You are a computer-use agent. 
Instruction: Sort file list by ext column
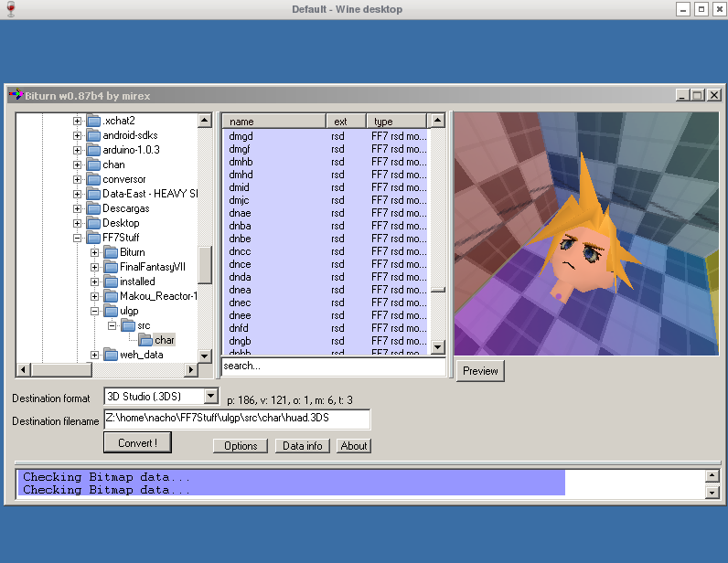(x=347, y=122)
